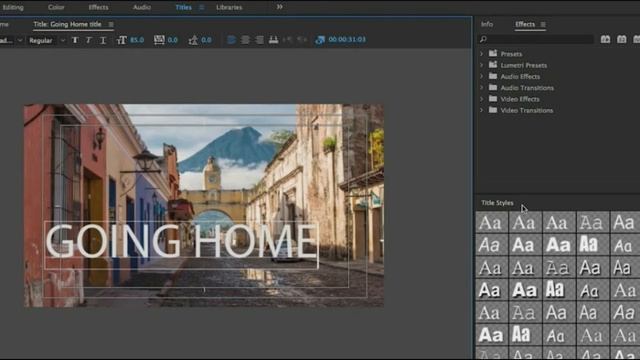The height and width of the screenshot is (360, 640).
Task: Expand the Lumetri Presets folder
Action: click(x=482, y=65)
